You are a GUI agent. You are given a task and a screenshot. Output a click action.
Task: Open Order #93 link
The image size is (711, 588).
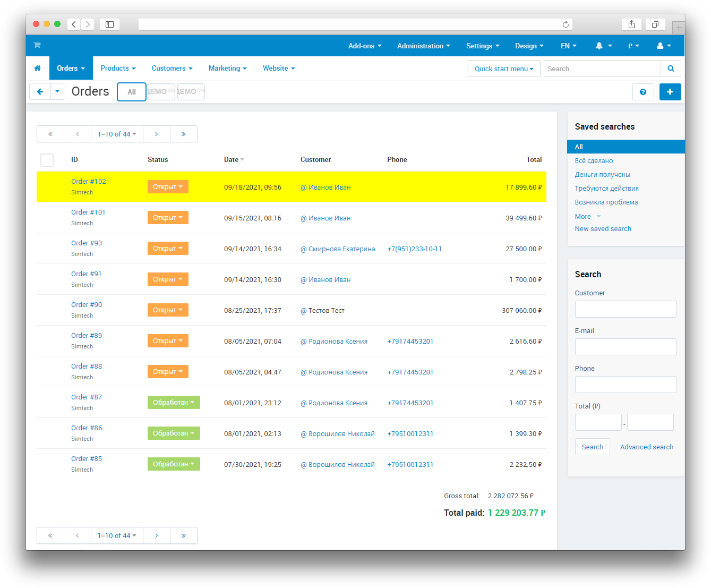click(x=87, y=243)
